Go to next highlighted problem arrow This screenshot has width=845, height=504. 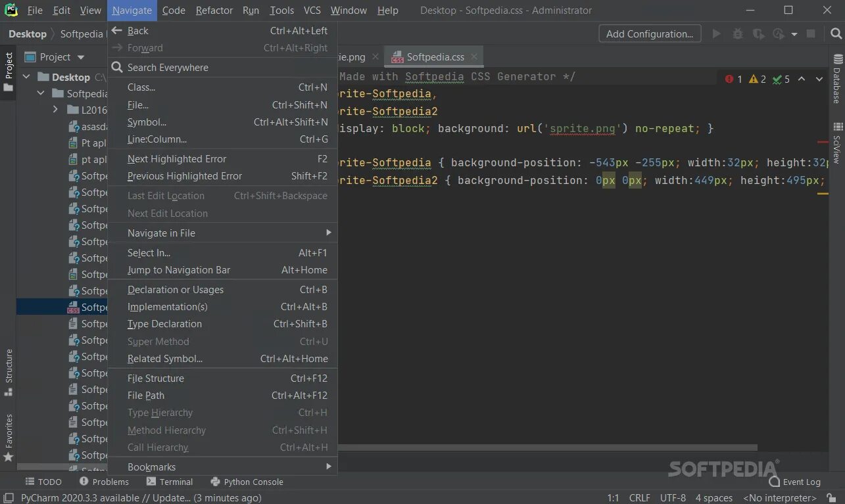[819, 79]
